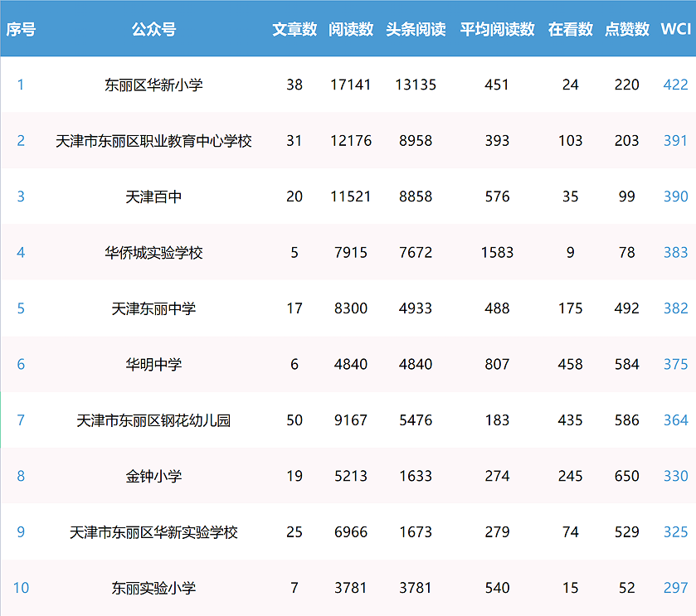
Task: Select 天津市东丽区钢花幼儿园 account name
Action: coord(153,420)
